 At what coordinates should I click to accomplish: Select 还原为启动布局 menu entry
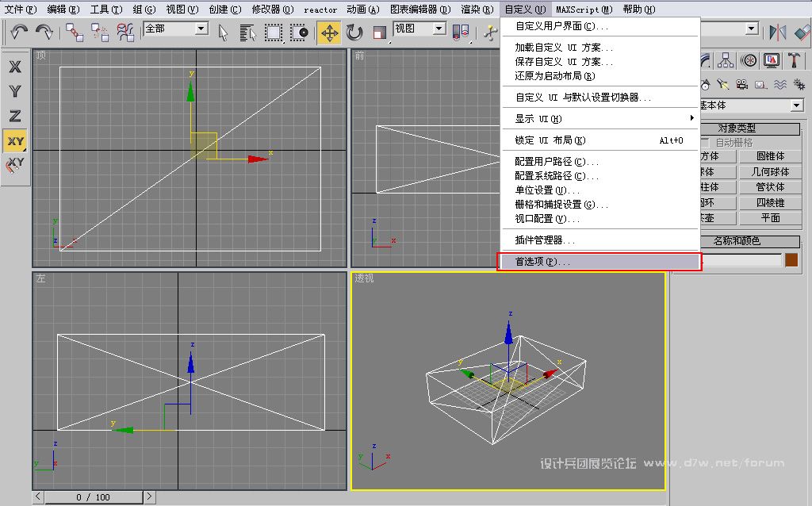(x=599, y=76)
